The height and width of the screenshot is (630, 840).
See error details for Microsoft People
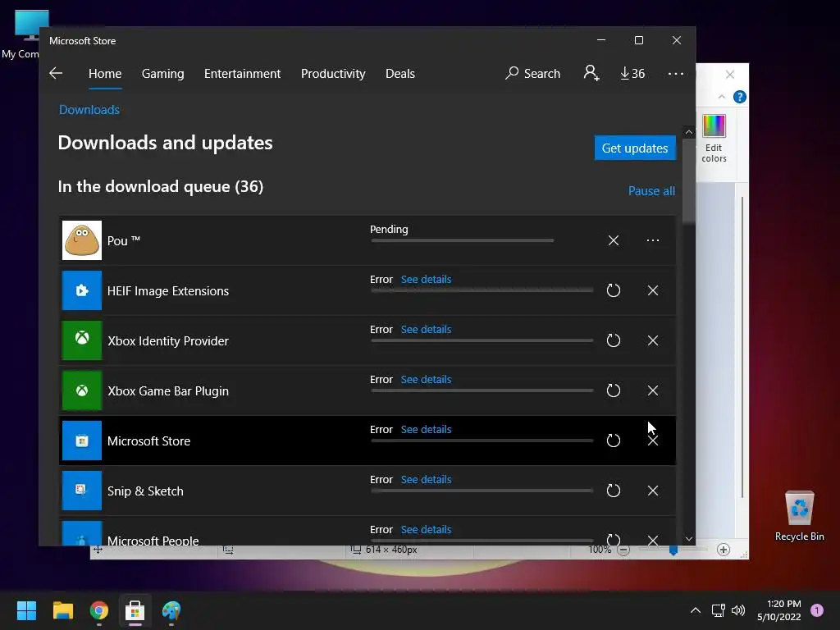(x=426, y=529)
